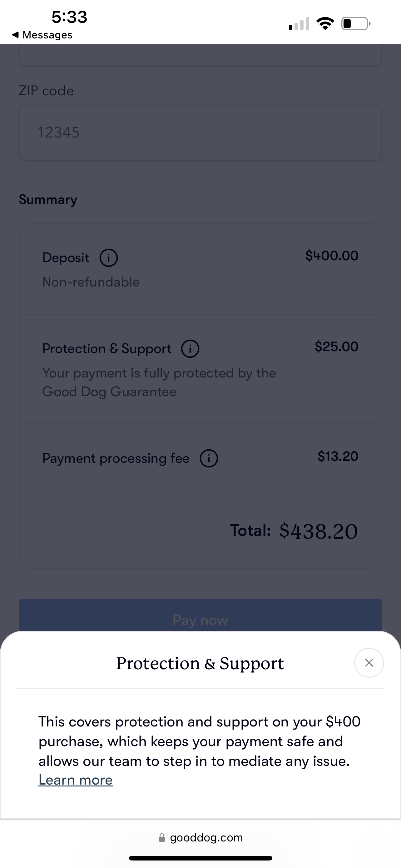The width and height of the screenshot is (401, 868).
Task: Focus the ZIP code input field
Action: pos(200,133)
